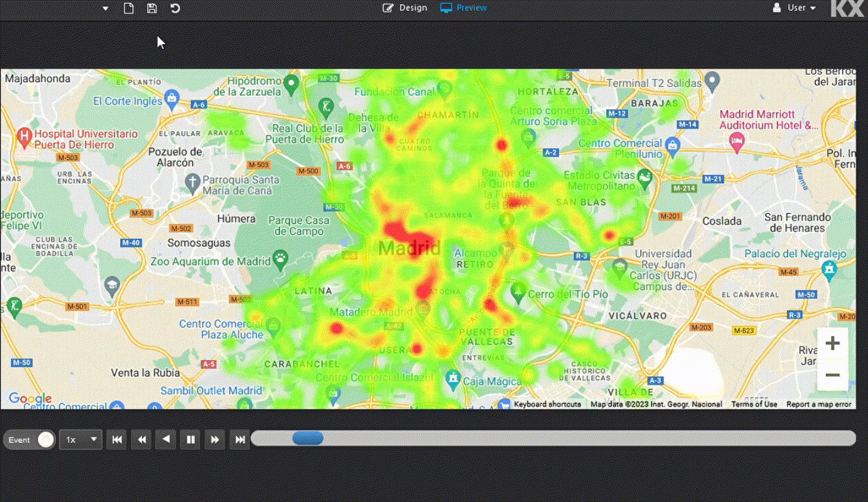Viewport: 868px width, 502px height.
Task: Click the BARAJAS district label
Action: pos(654,103)
